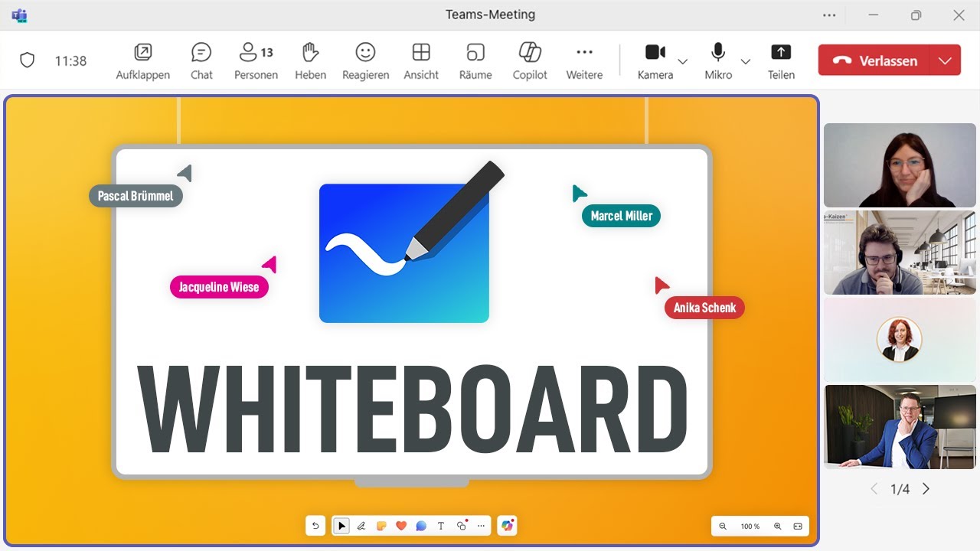Open whiteboard toolbar more options
Viewport: 980px width, 551px height.
pos(481,526)
